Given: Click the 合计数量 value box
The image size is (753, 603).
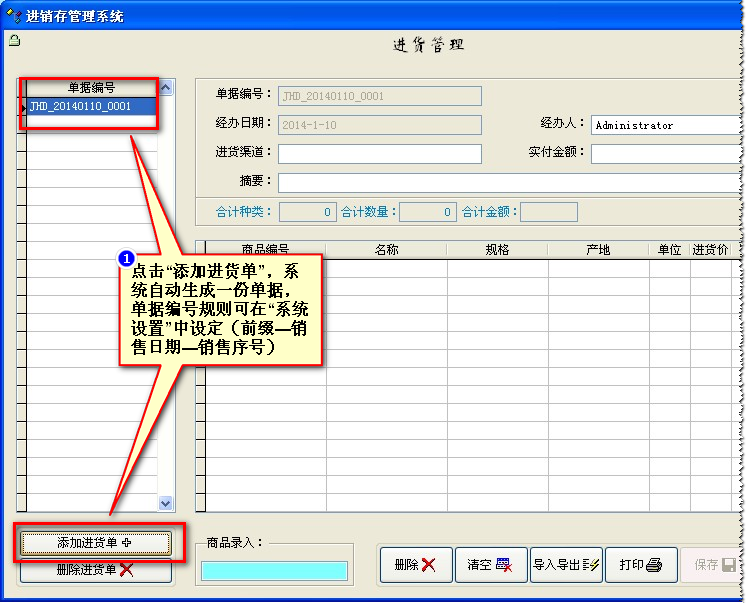Looking at the screenshot, I should pyautogui.click(x=428, y=212).
